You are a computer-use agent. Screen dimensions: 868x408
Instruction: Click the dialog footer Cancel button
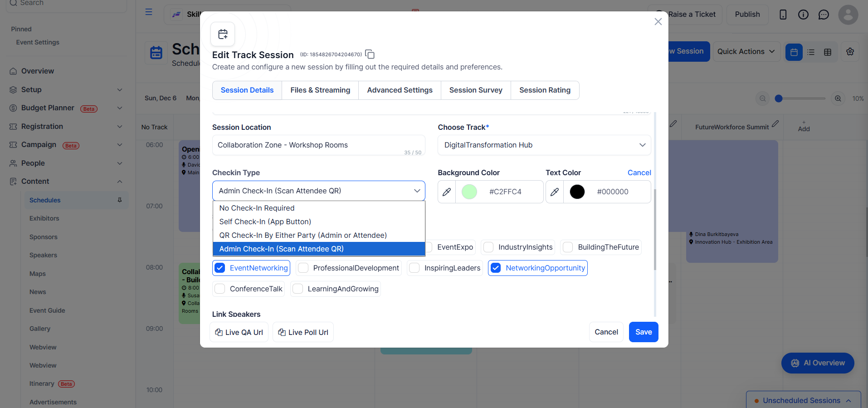tap(606, 332)
